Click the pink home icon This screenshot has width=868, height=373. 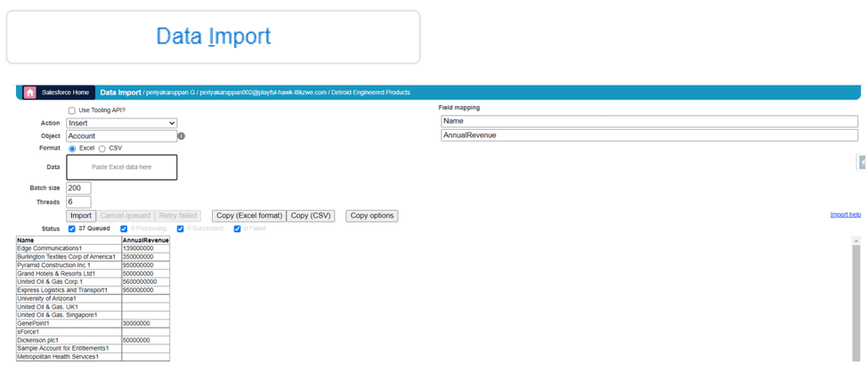pos(30,93)
